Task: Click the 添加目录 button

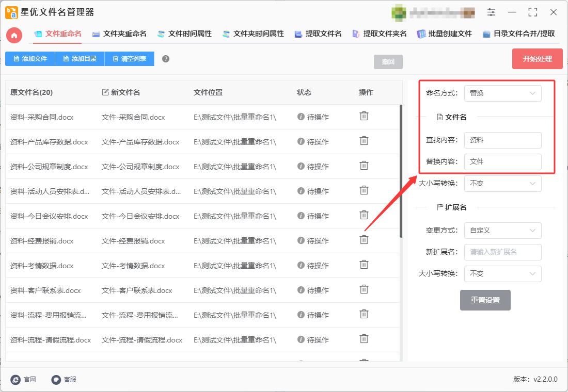Action: (80, 59)
